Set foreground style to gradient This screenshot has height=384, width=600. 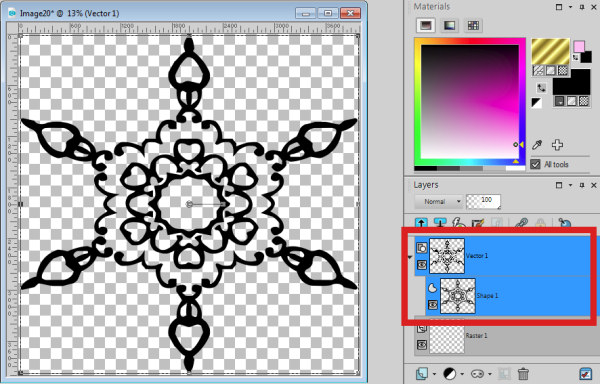pos(538,71)
